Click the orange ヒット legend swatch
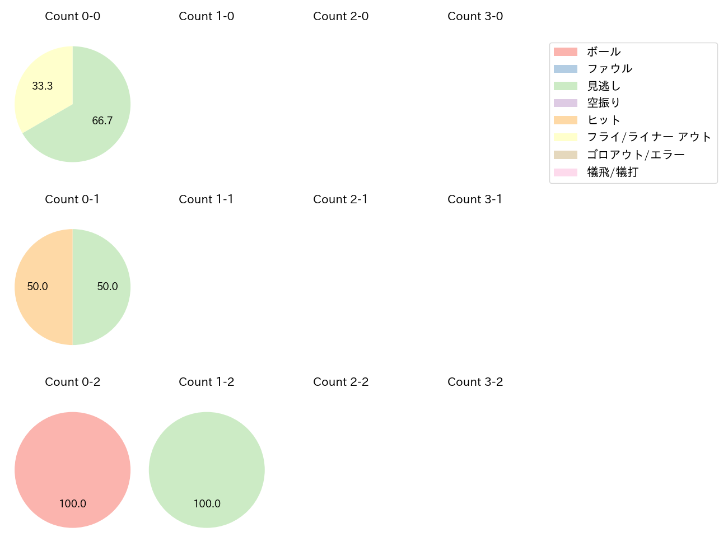728x560 pixels. tap(565, 120)
